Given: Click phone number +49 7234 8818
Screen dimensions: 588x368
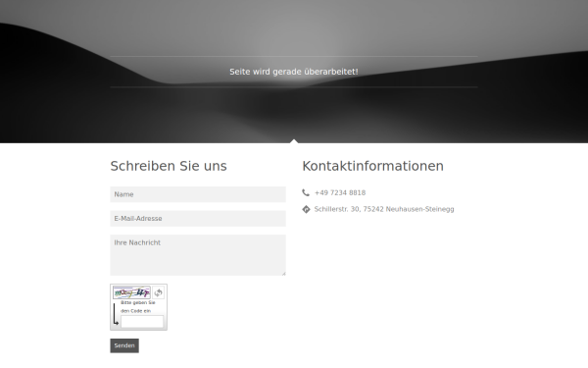Looking at the screenshot, I should click(340, 192).
